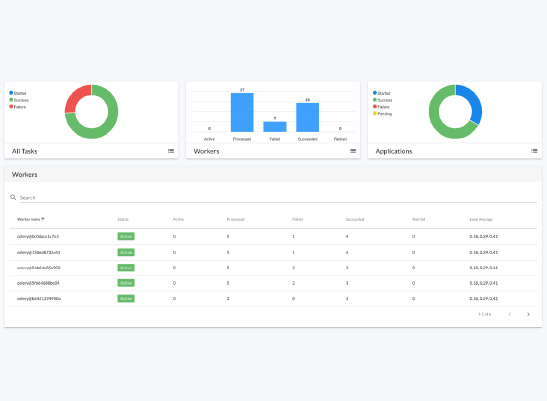
Task: Go to the previous table page
Action: (510, 314)
